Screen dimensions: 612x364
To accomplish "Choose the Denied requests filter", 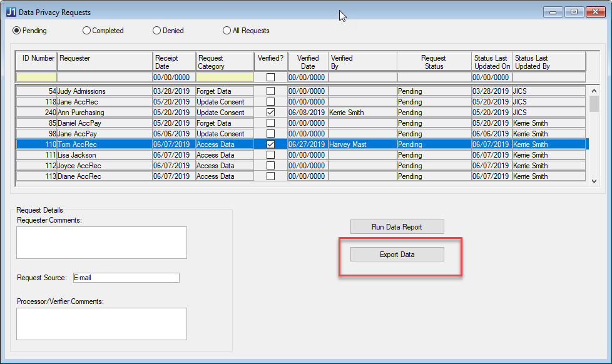I will [x=157, y=31].
